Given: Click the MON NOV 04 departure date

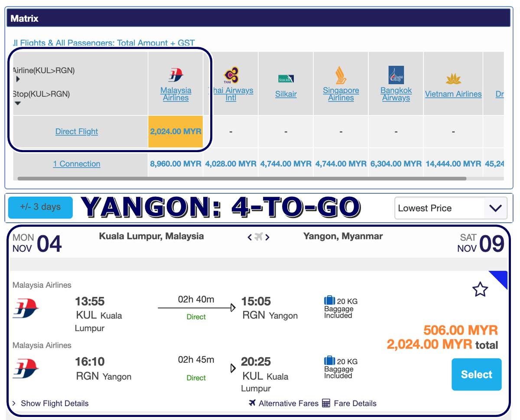Looking at the screenshot, I should (37, 243).
